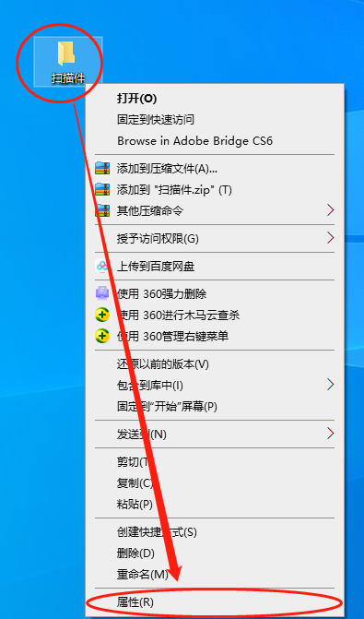Select the 扫描件 folder icon on desktop

66,54
